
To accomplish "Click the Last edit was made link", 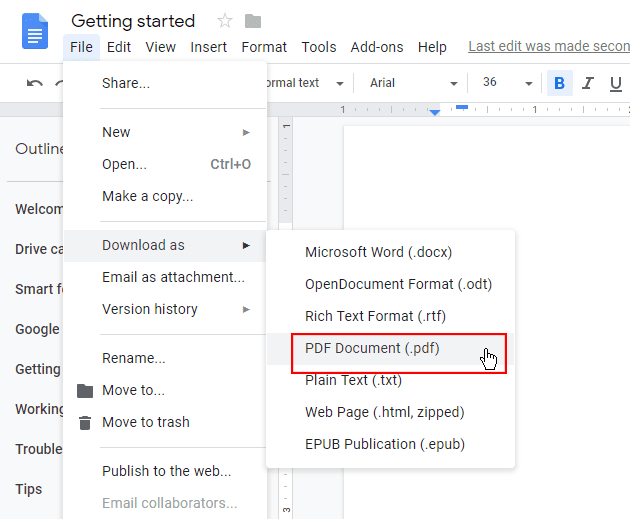I will point(549,46).
